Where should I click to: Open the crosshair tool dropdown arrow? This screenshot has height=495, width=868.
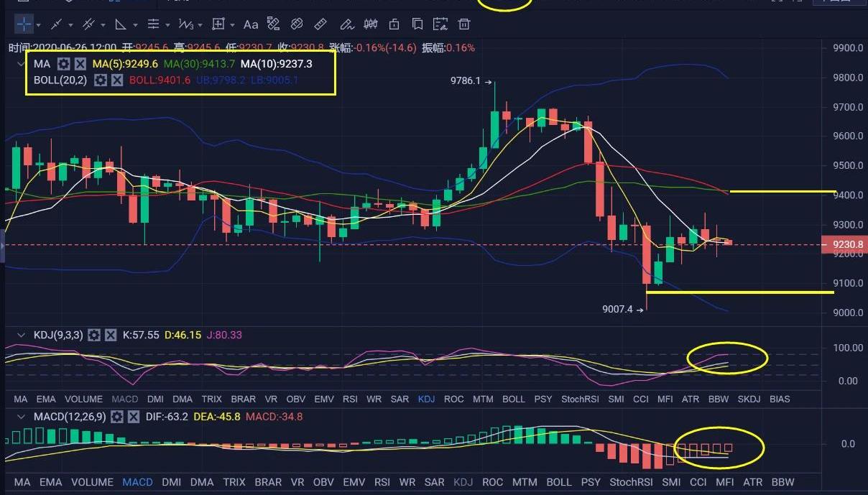click(40, 25)
